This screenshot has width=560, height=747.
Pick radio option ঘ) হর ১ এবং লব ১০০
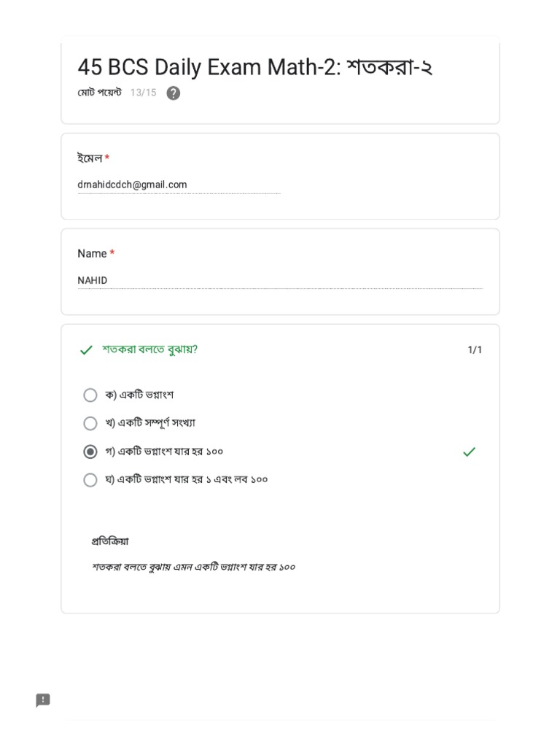click(x=90, y=480)
